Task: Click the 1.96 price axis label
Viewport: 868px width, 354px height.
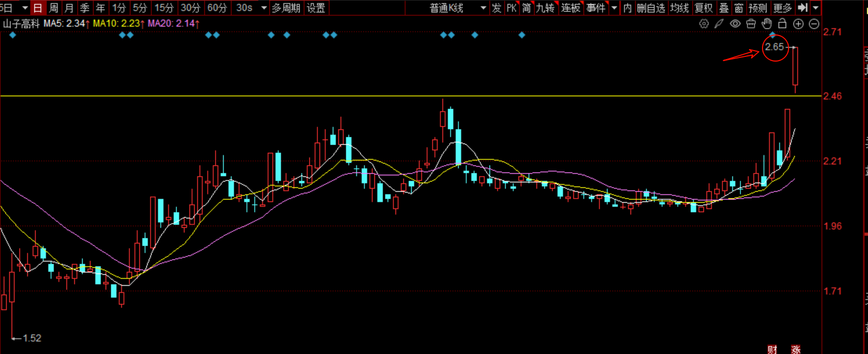Action: (x=832, y=226)
